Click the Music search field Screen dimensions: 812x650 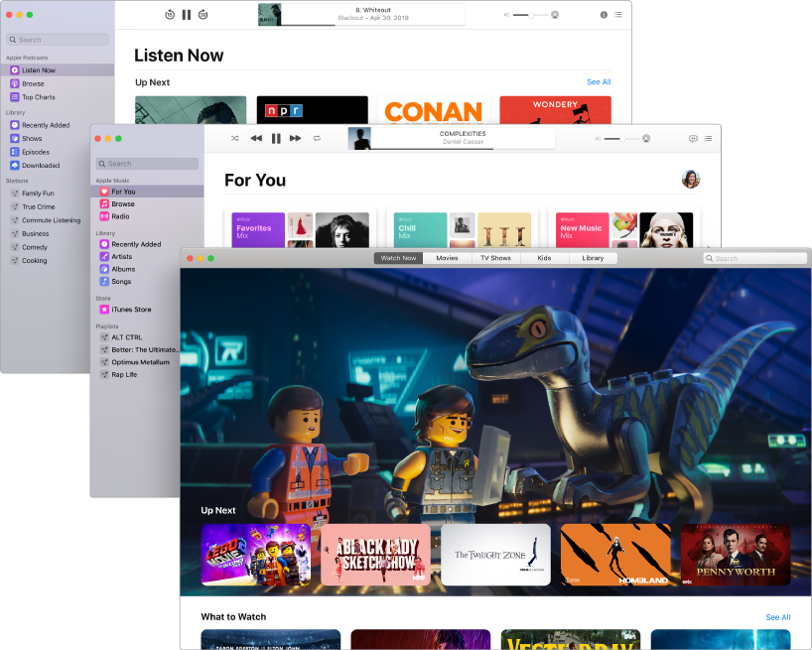[x=147, y=164]
